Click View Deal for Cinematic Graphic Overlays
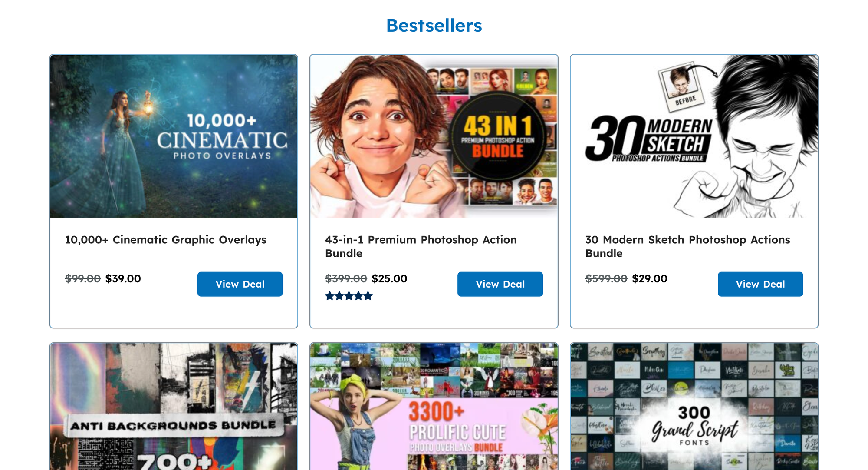This screenshot has width=868, height=470. [240, 284]
